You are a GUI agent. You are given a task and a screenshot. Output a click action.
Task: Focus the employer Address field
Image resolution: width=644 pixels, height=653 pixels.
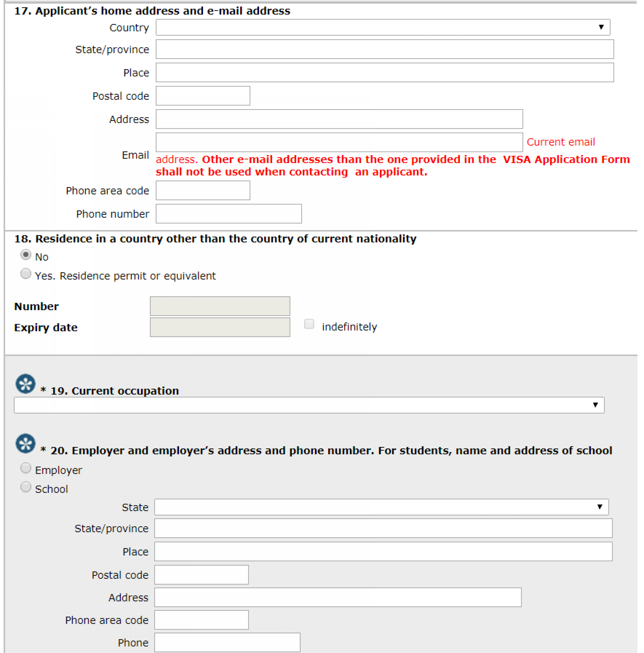click(338, 597)
